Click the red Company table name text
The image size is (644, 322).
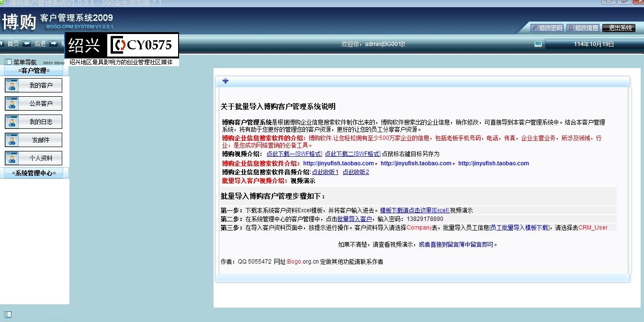click(419, 228)
